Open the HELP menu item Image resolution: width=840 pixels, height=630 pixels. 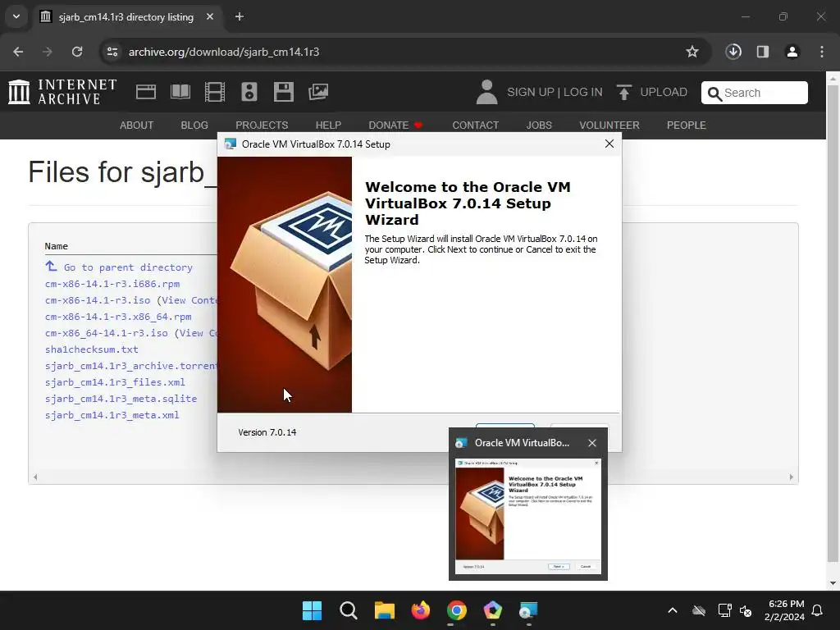coord(328,125)
